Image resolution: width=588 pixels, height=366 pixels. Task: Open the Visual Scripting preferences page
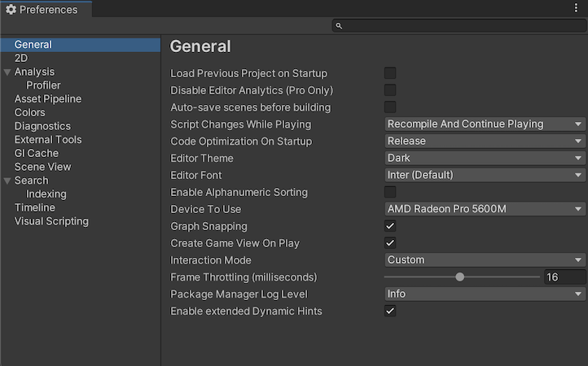pyautogui.click(x=51, y=221)
